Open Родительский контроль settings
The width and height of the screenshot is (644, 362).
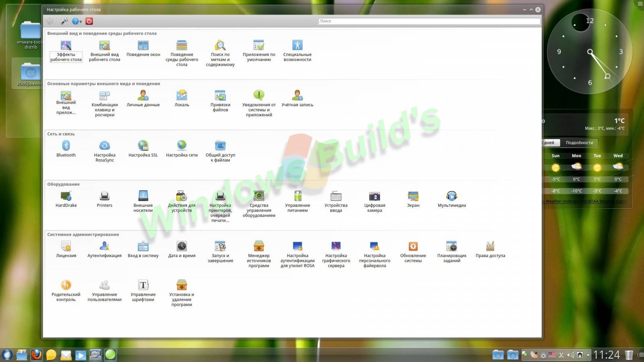tap(66, 291)
